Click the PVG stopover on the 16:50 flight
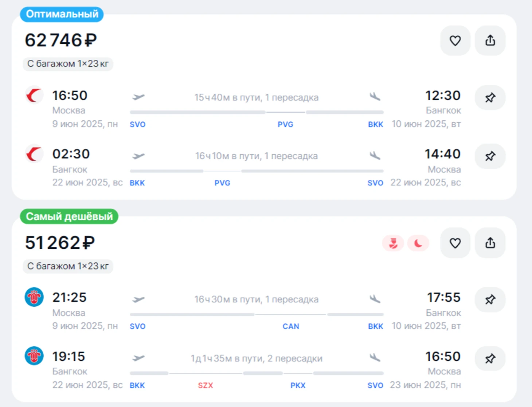Image resolution: width=532 pixels, height=407 pixels. click(285, 124)
